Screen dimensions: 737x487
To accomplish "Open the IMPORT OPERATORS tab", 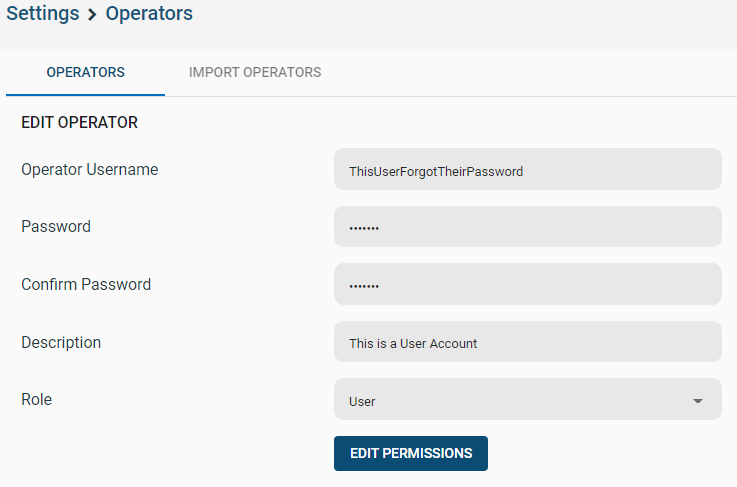I will pyautogui.click(x=255, y=72).
